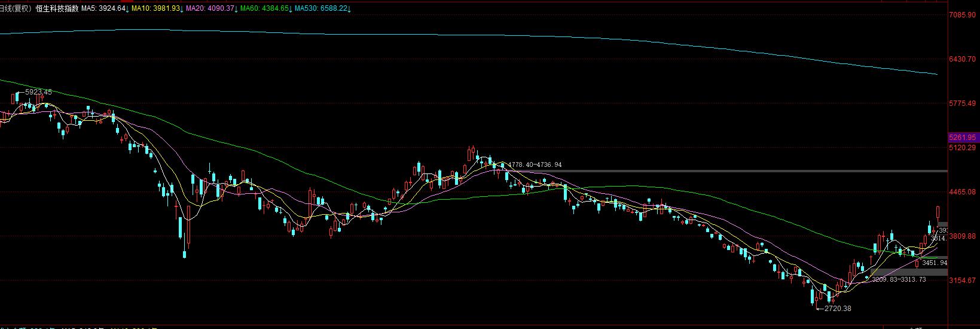Click the 4778.40-4736.94 gap label
980x329 pixels.
click(535, 164)
